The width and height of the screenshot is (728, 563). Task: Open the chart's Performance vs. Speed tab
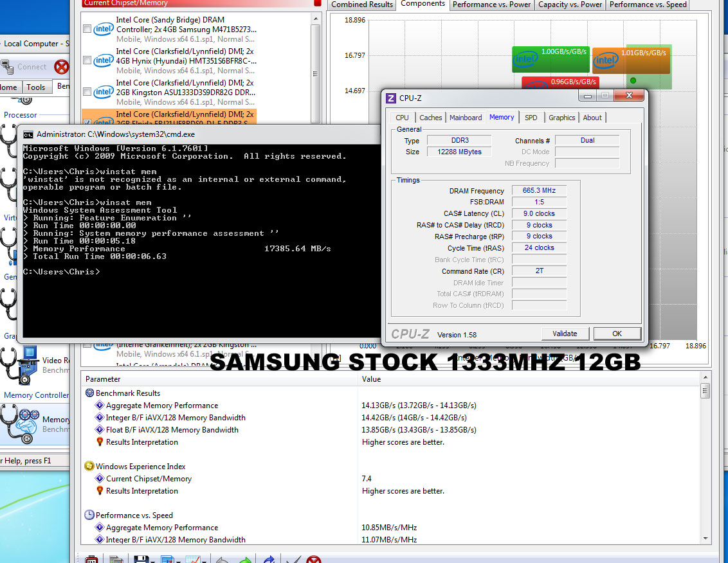[648, 4]
